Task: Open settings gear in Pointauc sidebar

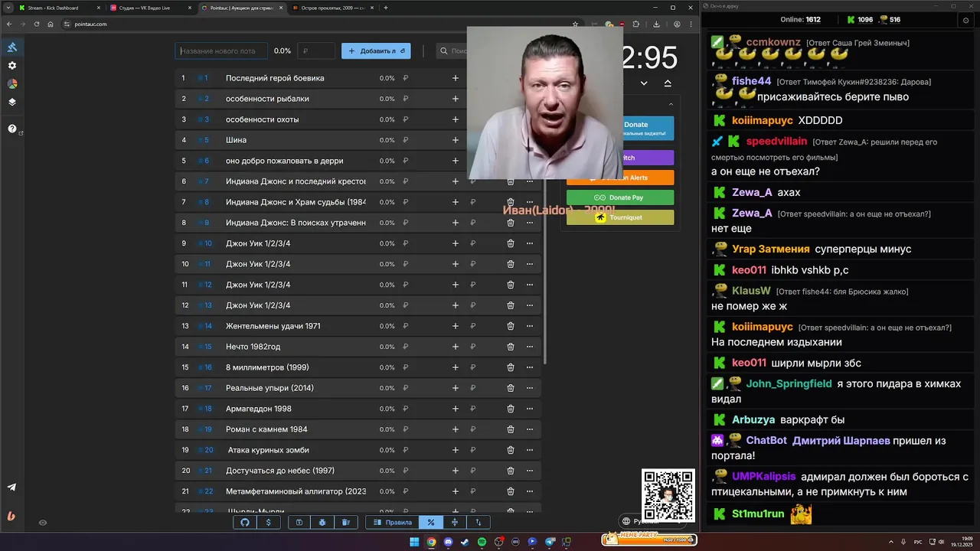Action: pyautogui.click(x=12, y=66)
